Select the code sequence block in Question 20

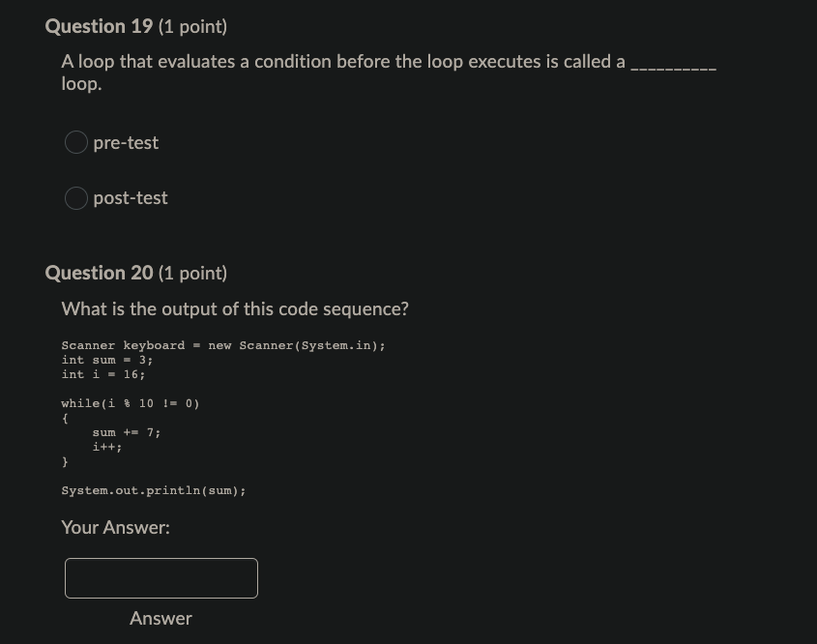point(222,416)
